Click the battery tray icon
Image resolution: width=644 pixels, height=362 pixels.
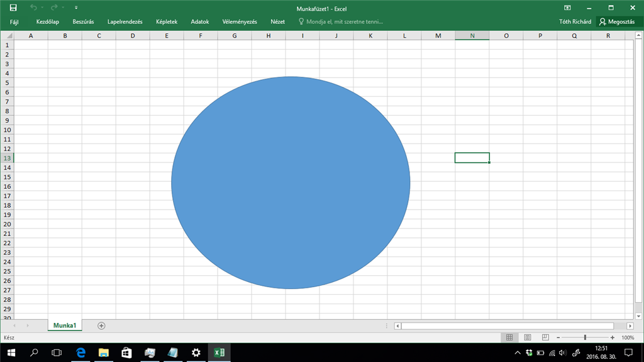tap(540, 353)
